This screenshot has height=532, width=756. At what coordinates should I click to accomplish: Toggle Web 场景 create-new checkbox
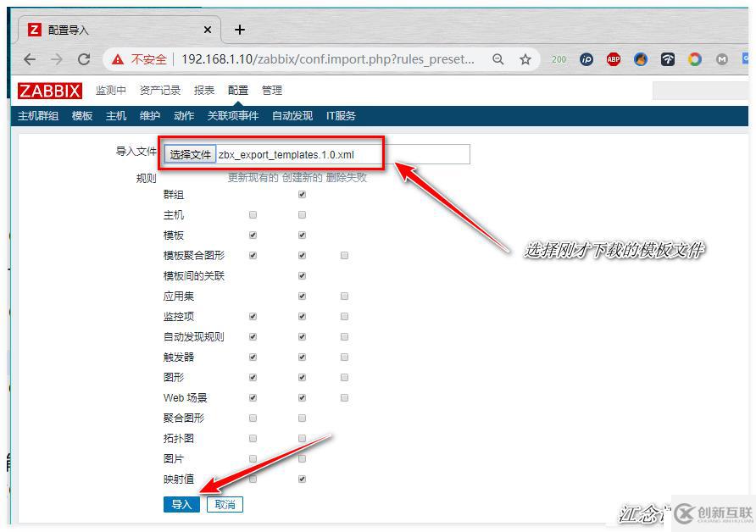click(302, 397)
